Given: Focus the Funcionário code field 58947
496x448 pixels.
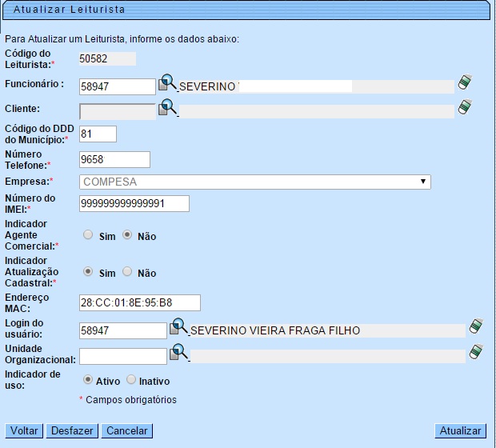Looking at the screenshot, I should [x=118, y=86].
